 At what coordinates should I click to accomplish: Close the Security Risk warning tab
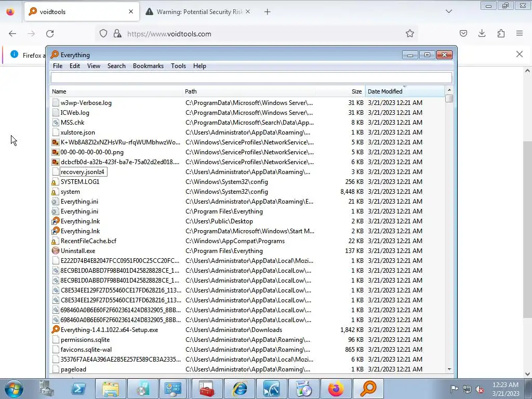pyautogui.click(x=248, y=11)
